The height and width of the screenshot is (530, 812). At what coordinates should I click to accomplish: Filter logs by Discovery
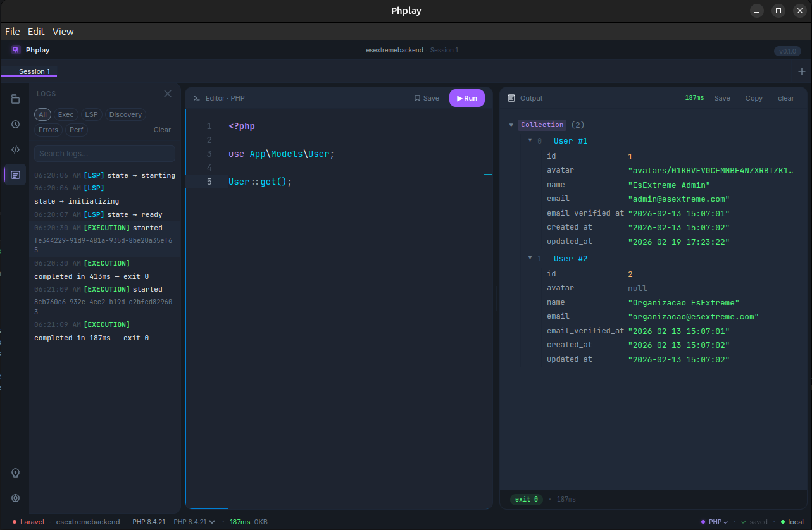tap(125, 114)
